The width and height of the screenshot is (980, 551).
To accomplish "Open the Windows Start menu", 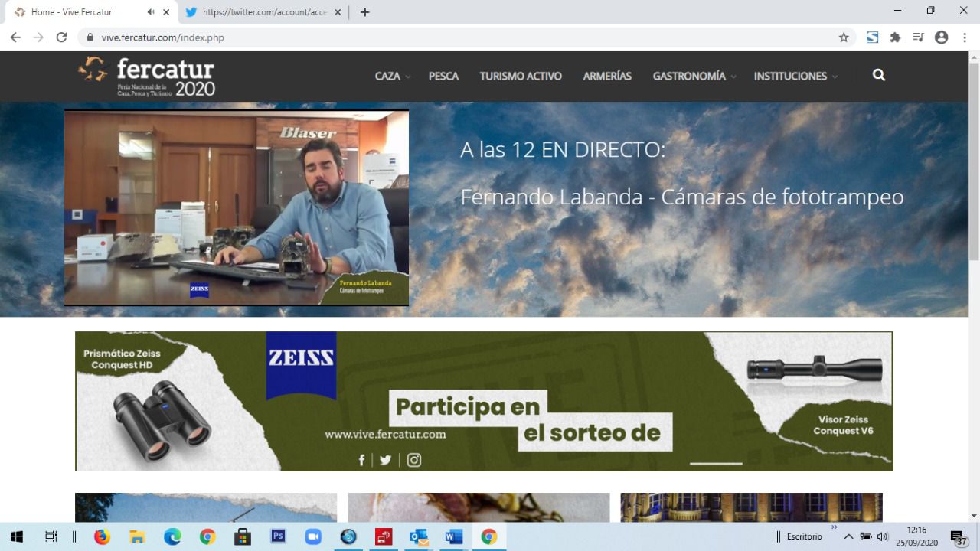I will tap(17, 536).
